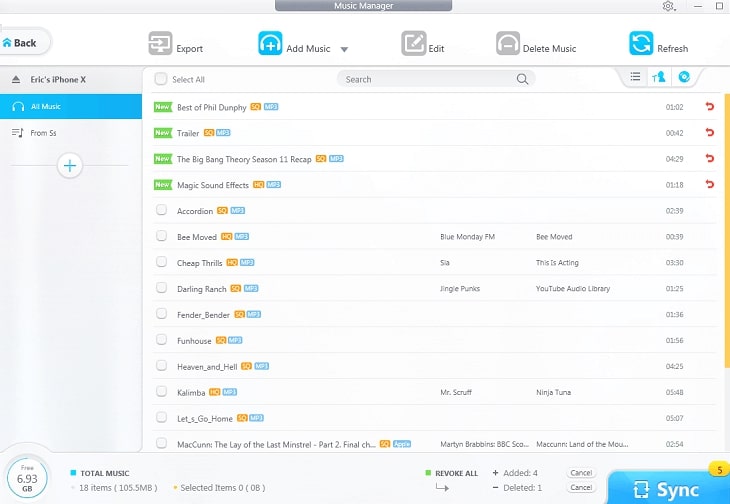Viewport: 730px width, 504px height.
Task: Click the search magnifier icon
Action: 522,79
